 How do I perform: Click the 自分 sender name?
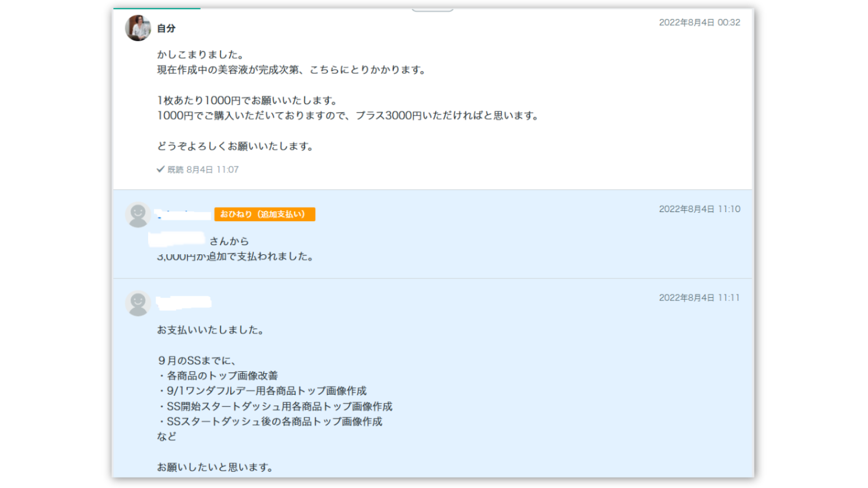click(166, 28)
